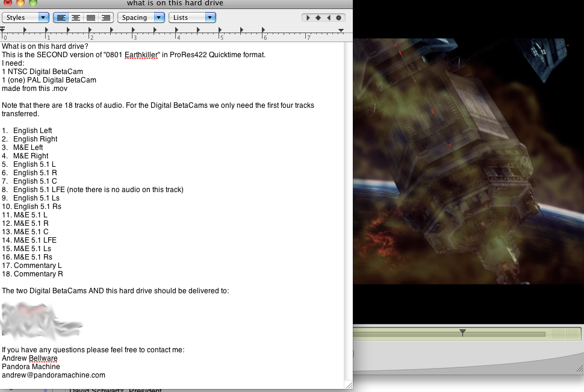The height and width of the screenshot is (392, 584).
Task: Align text to the right
Action: 105,17
